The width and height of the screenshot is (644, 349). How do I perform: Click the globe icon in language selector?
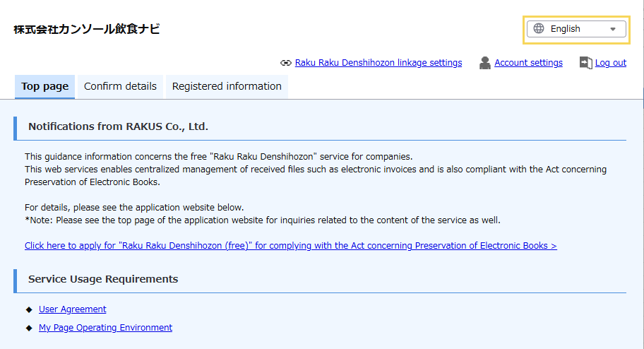pyautogui.click(x=539, y=29)
